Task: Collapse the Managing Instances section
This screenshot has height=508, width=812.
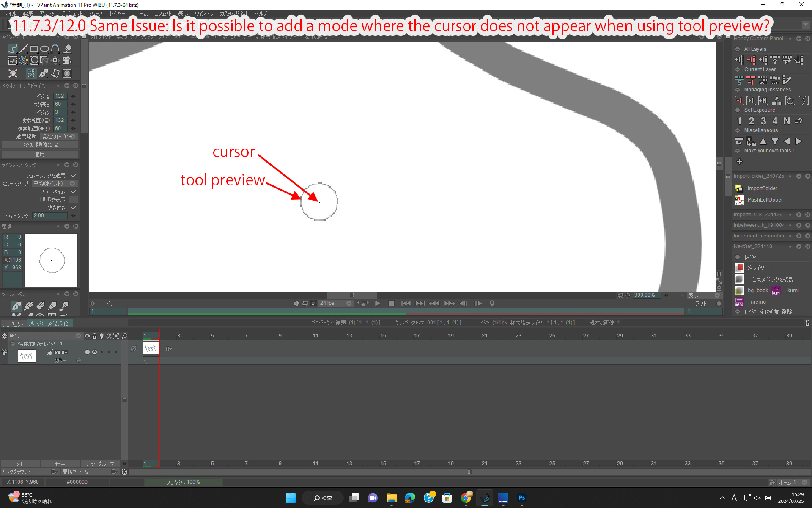Action: [738, 90]
